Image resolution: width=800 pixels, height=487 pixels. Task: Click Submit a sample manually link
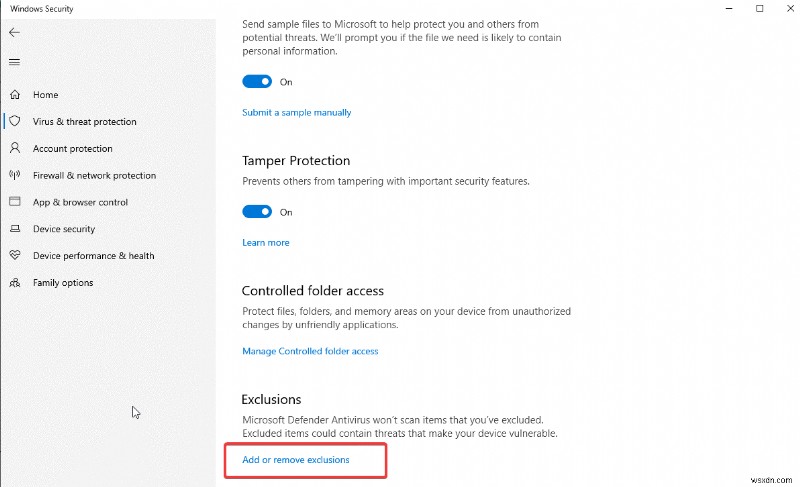tap(296, 113)
